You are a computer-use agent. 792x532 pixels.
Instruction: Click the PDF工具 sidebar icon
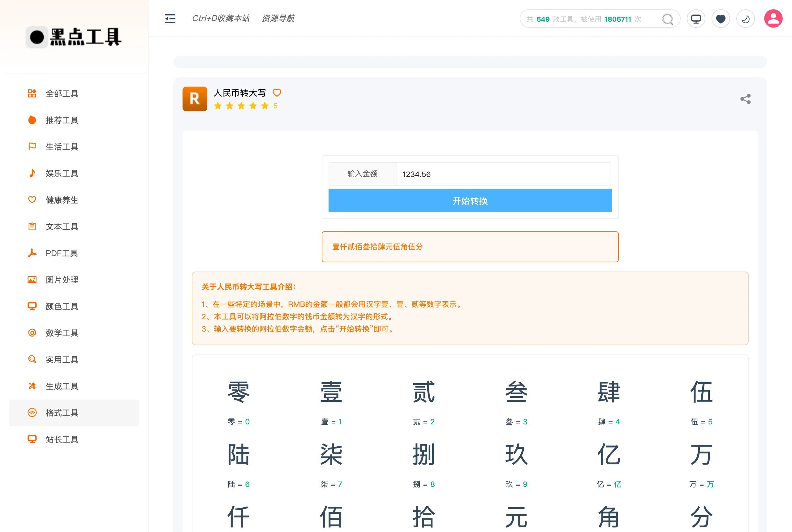(32, 253)
